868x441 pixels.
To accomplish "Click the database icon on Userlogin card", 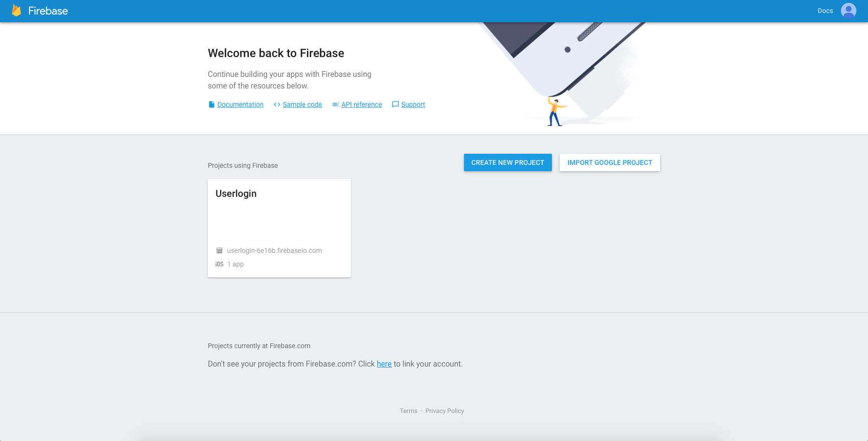I will point(219,250).
